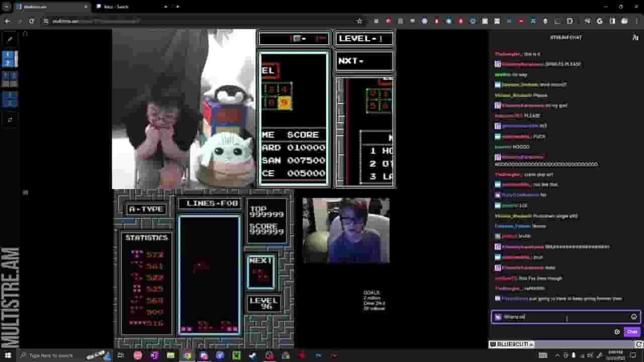Open Google Chrome from the taskbar
Screen dimensions: 644x362
click(x=187, y=355)
